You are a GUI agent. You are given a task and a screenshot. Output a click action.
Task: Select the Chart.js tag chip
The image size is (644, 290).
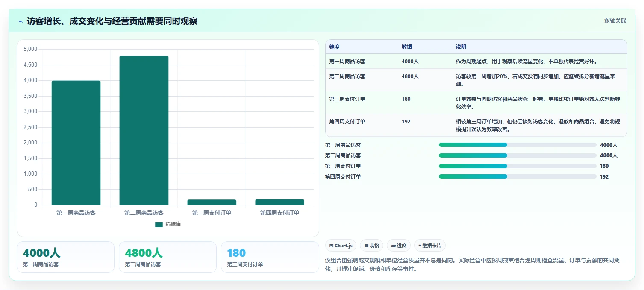point(341,246)
